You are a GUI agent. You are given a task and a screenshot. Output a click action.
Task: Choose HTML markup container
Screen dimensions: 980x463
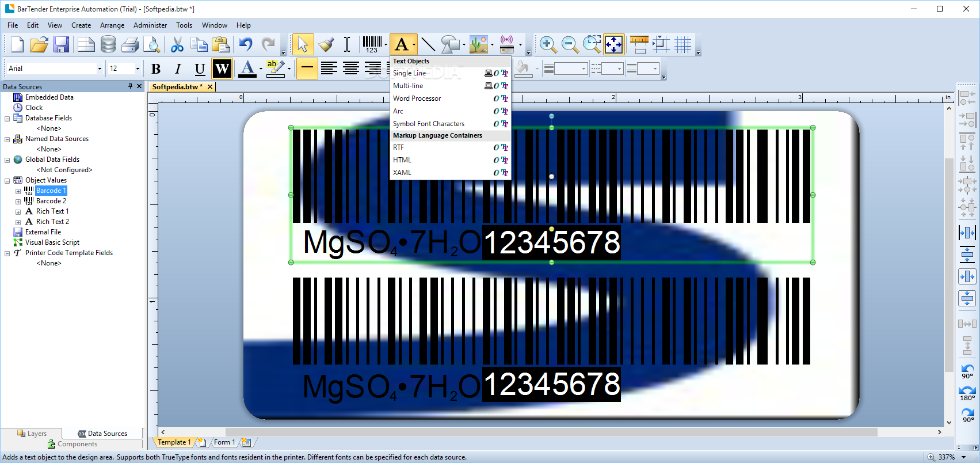pyautogui.click(x=451, y=160)
